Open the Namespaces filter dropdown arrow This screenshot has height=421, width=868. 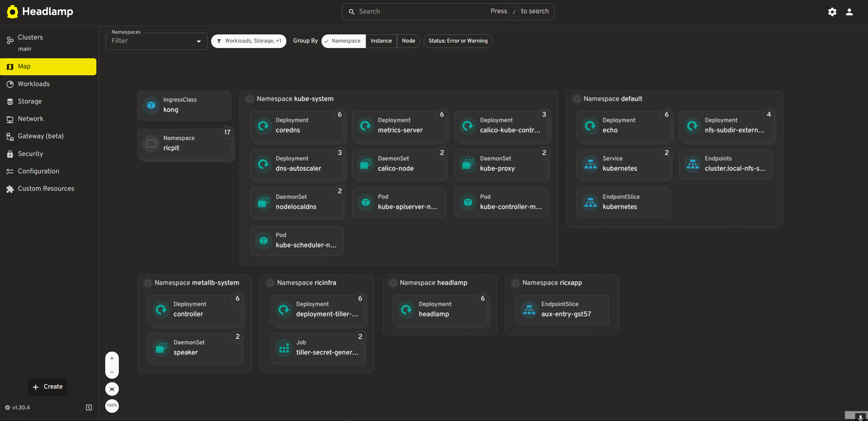pos(199,42)
